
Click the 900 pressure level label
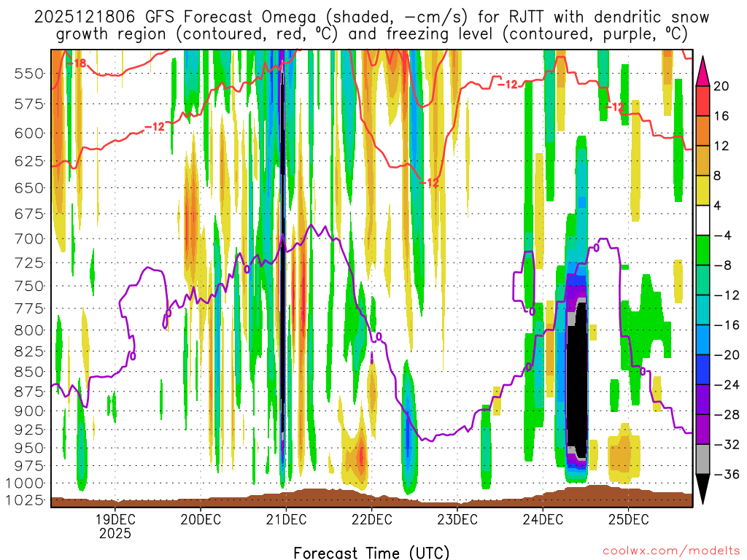28,411
